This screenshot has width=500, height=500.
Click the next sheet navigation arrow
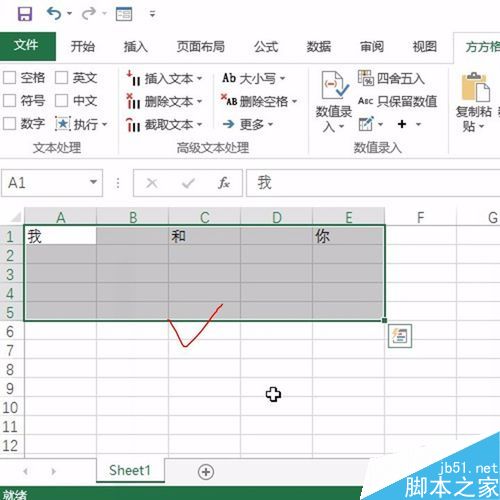coord(53,471)
